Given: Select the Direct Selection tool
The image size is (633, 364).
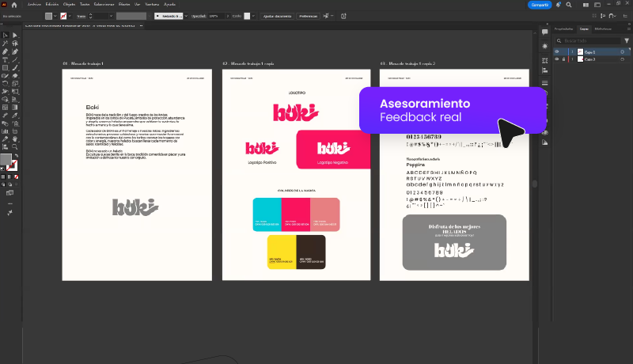Looking at the screenshot, I should tap(16, 35).
